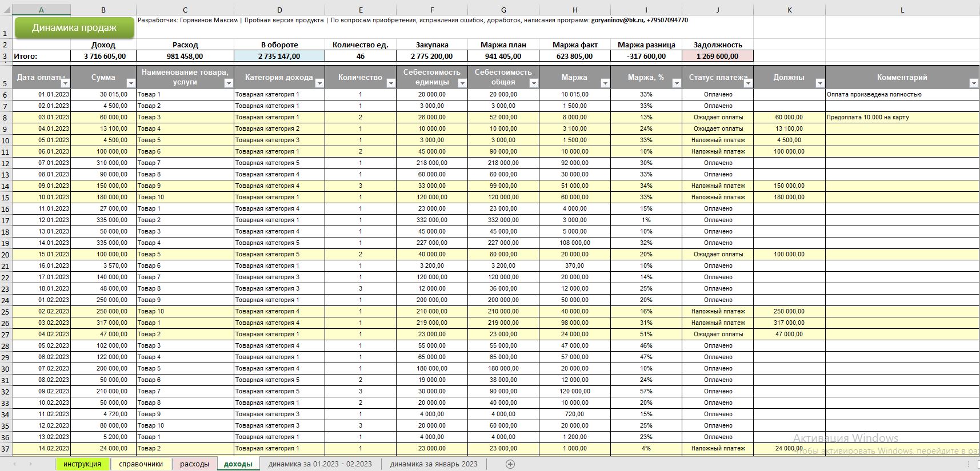Open filter dropdown for Наименование товара, услуги

229,83
